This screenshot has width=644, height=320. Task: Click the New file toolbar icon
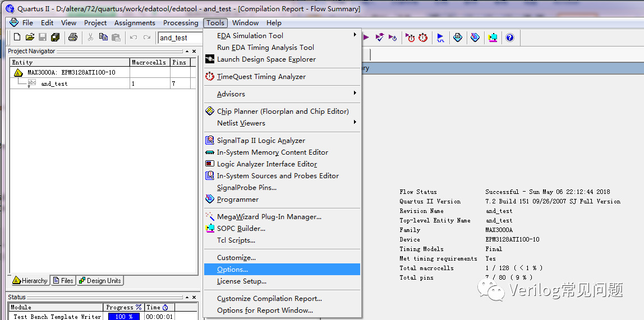point(17,38)
